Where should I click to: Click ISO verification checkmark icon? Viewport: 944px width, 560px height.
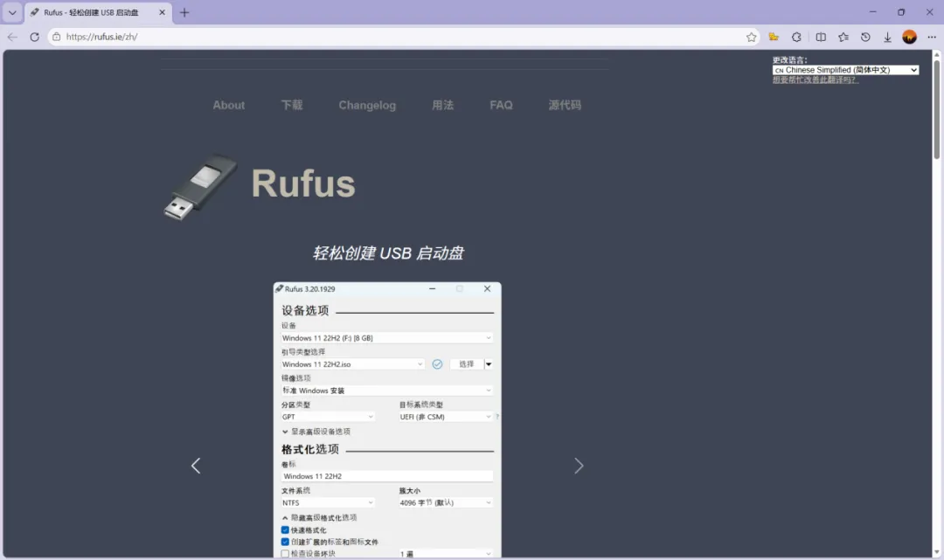[x=437, y=364]
